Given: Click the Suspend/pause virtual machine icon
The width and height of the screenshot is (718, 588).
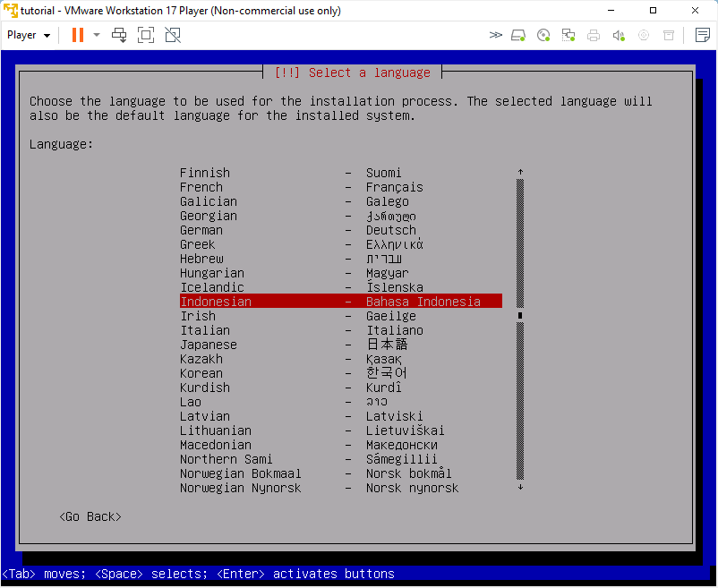Looking at the screenshot, I should pos(78,35).
